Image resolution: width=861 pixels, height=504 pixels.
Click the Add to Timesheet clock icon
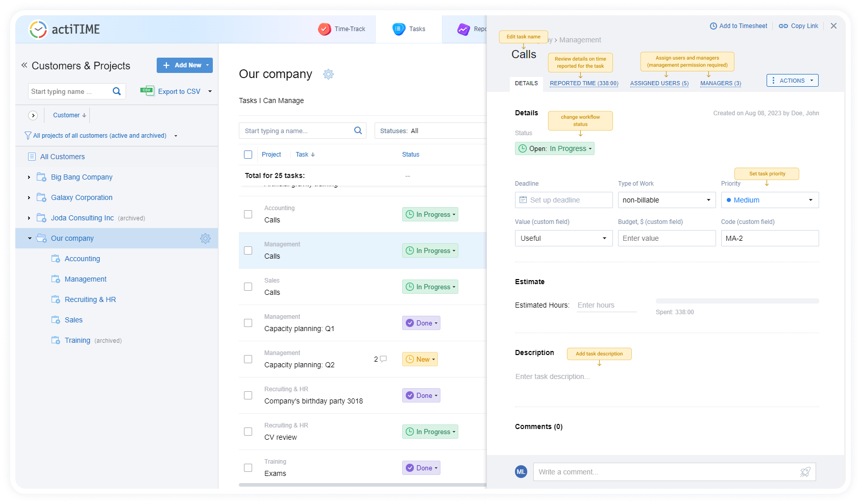coord(714,26)
